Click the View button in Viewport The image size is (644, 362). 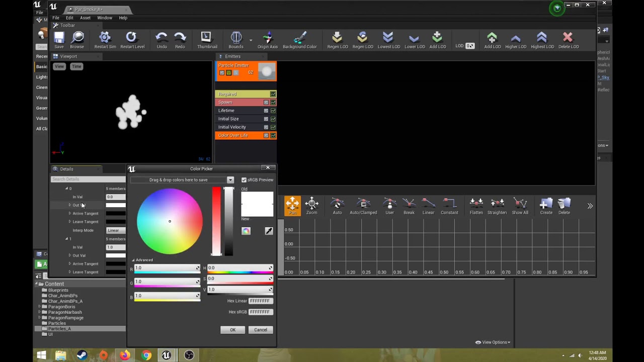coord(59,66)
